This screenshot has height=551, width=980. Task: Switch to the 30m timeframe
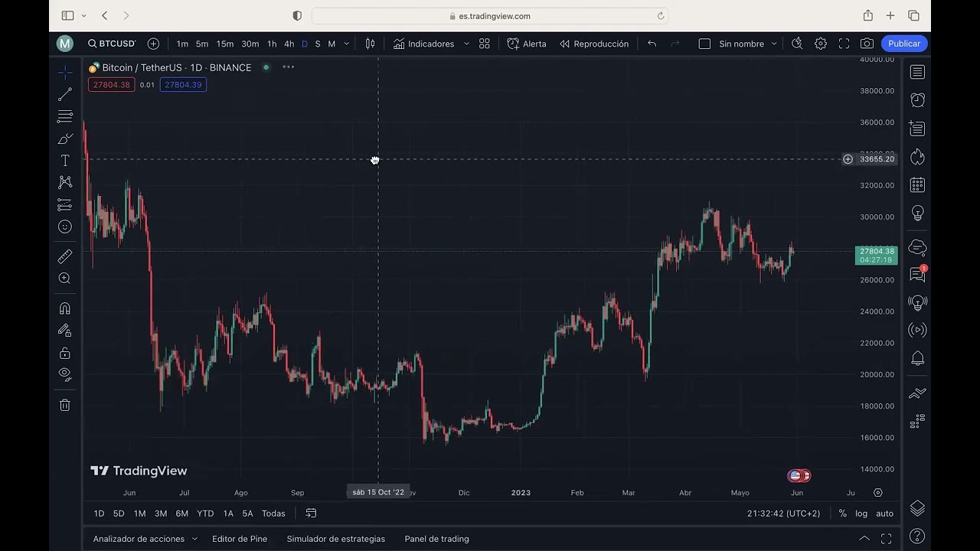point(250,44)
